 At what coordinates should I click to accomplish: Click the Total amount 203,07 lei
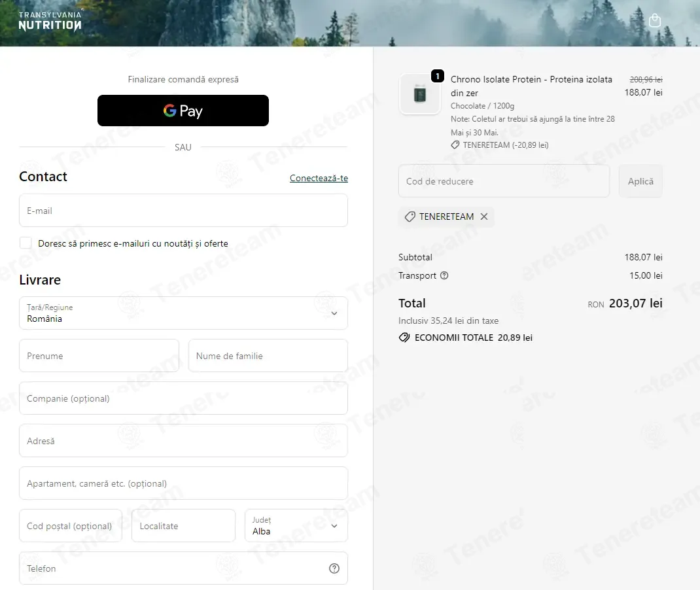(x=636, y=304)
